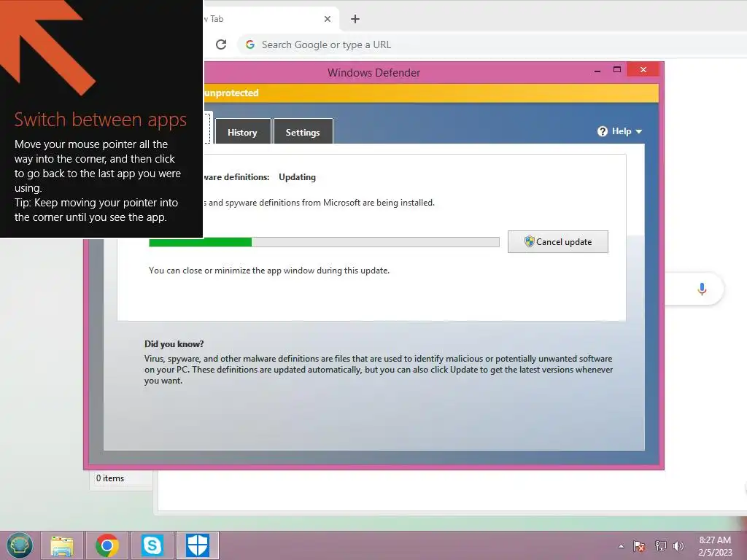Maximize the Windows Defender window
Screen dimensions: 747x560
tap(617, 69)
